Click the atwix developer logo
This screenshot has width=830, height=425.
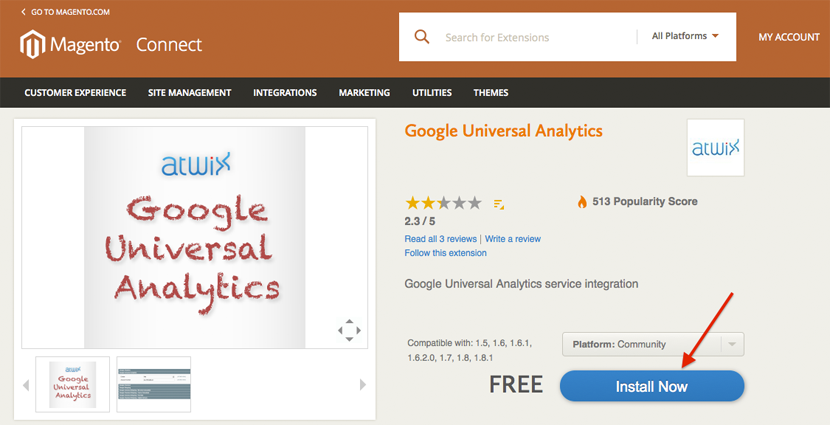(715, 148)
